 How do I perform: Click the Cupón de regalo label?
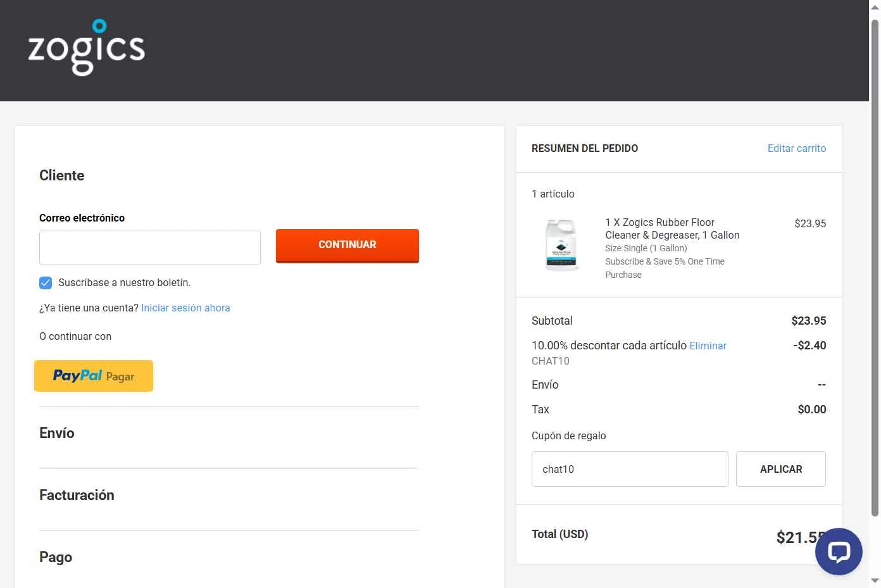569,435
